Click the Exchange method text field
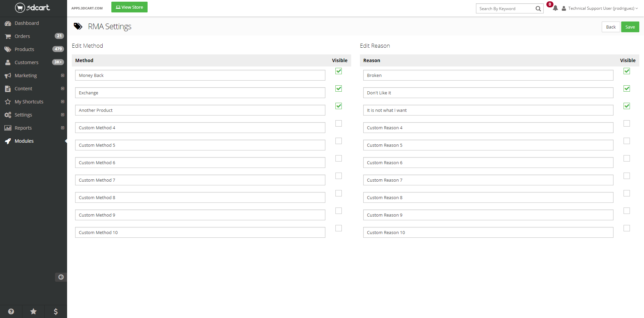The height and width of the screenshot is (318, 644). coord(200,93)
